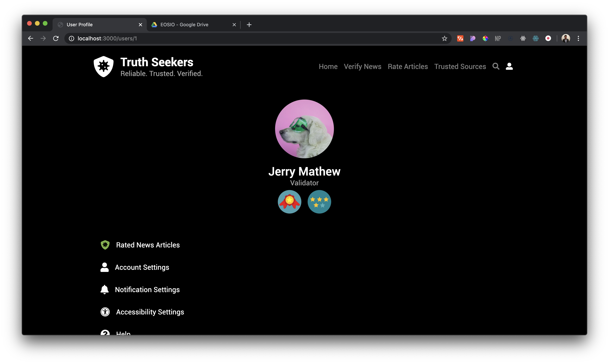Click the stars rating badge
609x364 pixels.
coord(319,202)
